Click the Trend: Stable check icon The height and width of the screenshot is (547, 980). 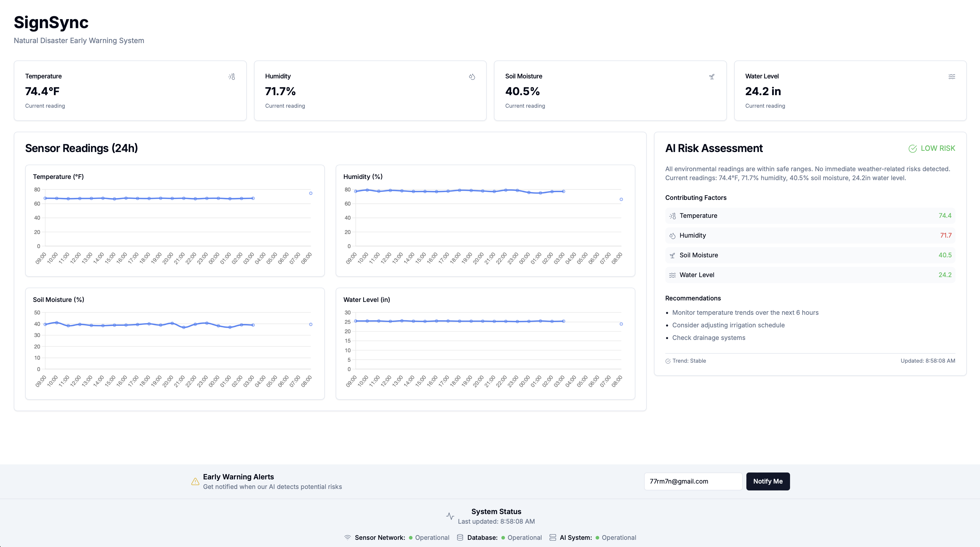668,361
